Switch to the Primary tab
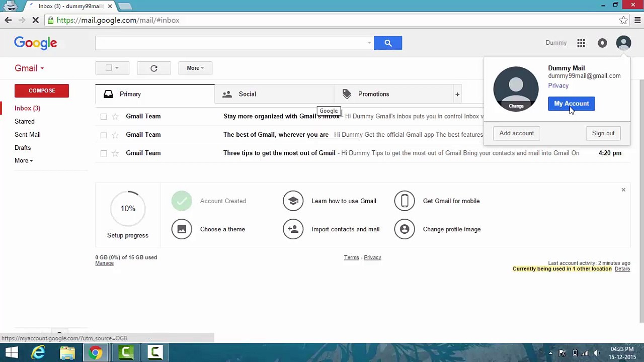This screenshot has width=644, height=362. tap(155, 94)
